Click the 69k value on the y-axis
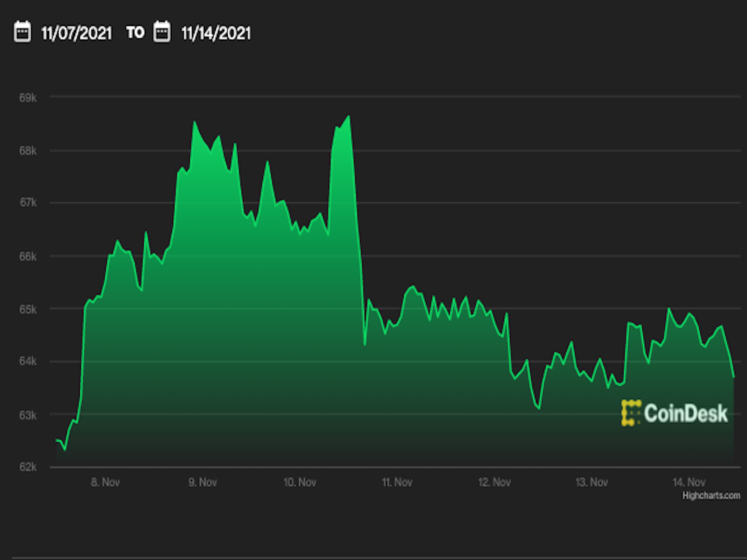The image size is (747, 560). [x=30, y=96]
